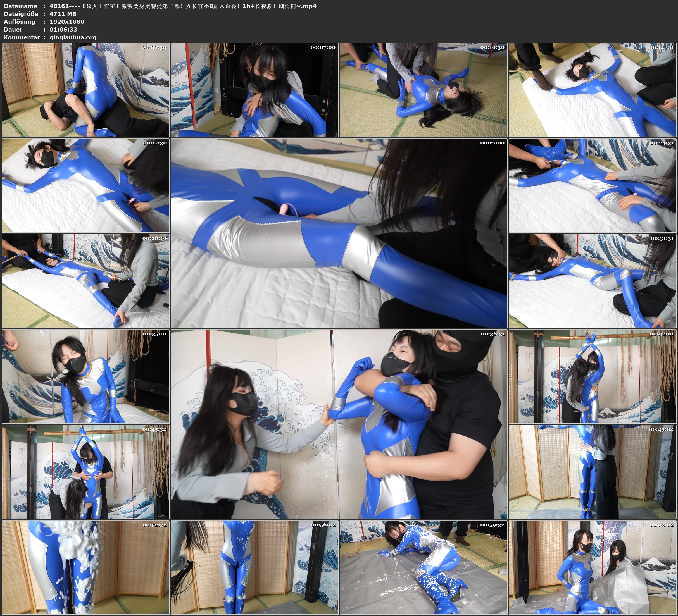Open the frame at timestamp 00:07:00
The width and height of the screenshot is (678, 616).
tap(254, 90)
